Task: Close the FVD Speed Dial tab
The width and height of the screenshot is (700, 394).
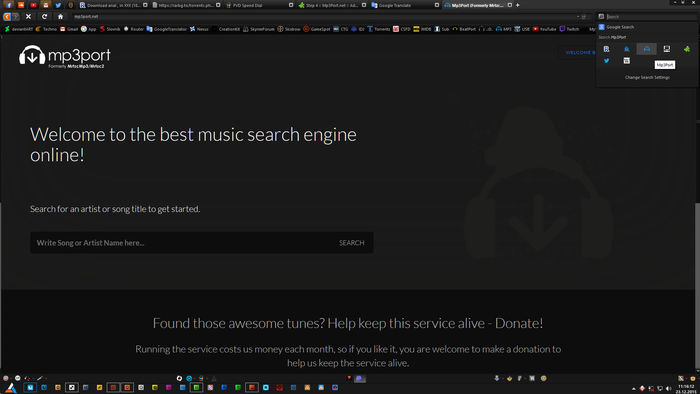Action: coord(291,5)
